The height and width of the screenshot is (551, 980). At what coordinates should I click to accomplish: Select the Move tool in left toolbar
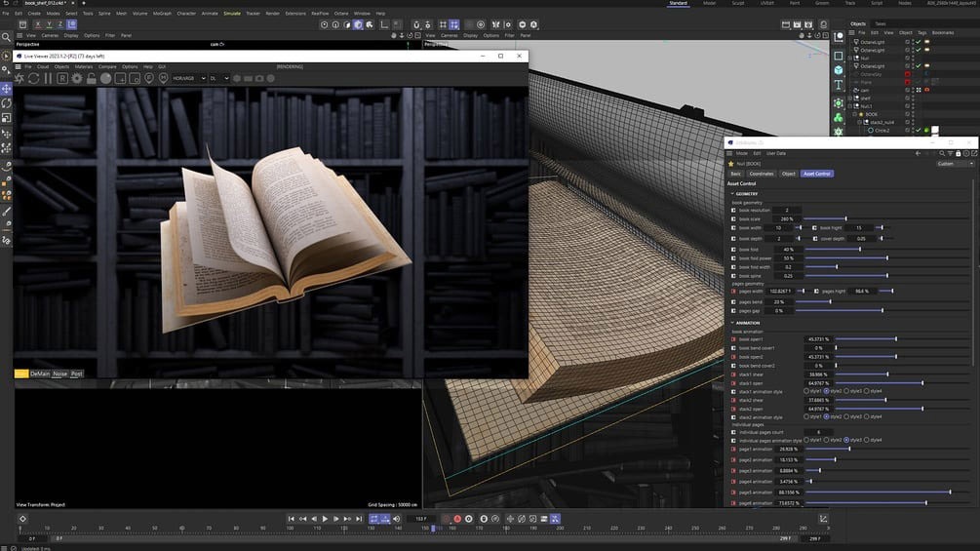6,89
